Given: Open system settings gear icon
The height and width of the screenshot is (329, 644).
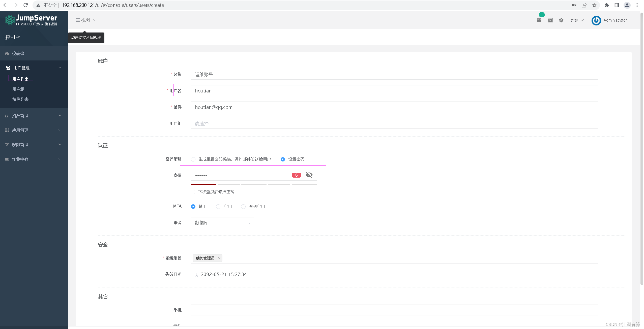Looking at the screenshot, I should pyautogui.click(x=561, y=20).
